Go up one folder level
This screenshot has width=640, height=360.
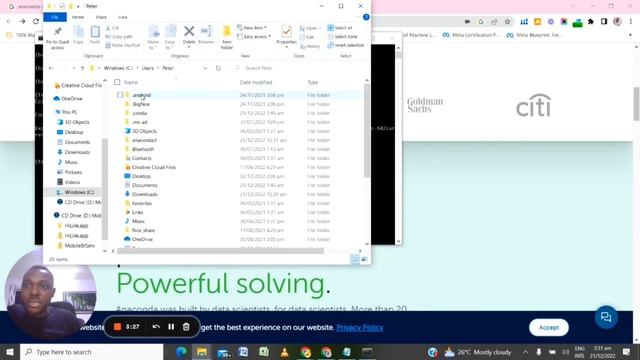(82, 68)
